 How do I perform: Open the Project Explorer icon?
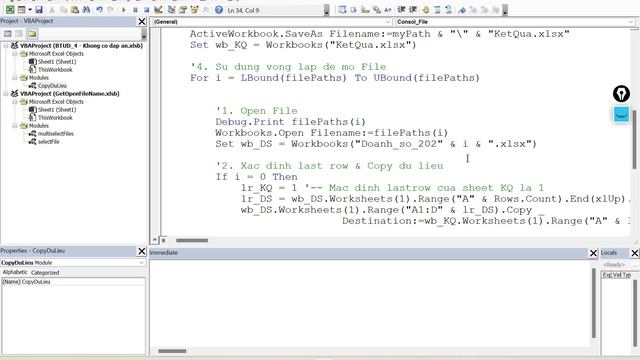point(171,10)
